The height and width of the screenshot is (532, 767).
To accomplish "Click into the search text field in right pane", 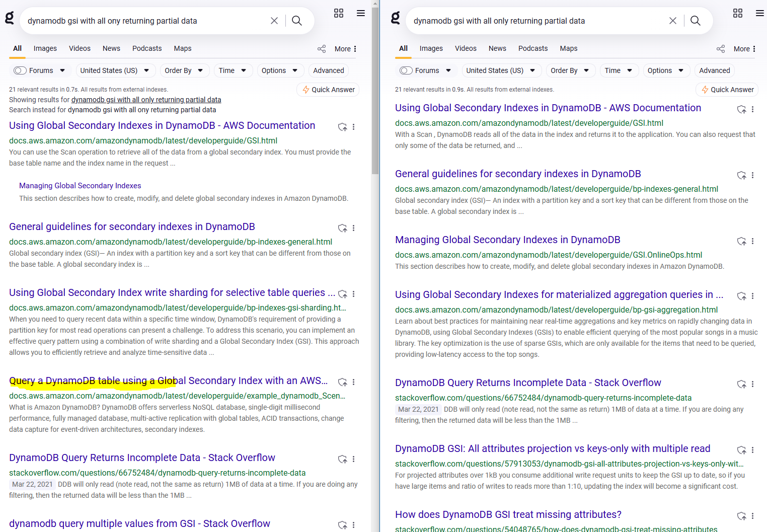I will click(x=533, y=21).
